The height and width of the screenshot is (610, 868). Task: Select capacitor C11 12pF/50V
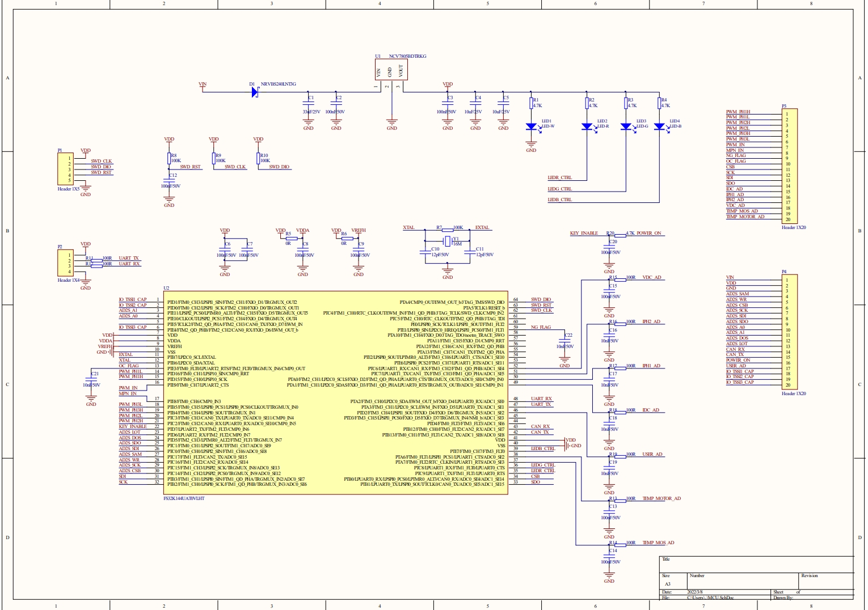(x=470, y=252)
